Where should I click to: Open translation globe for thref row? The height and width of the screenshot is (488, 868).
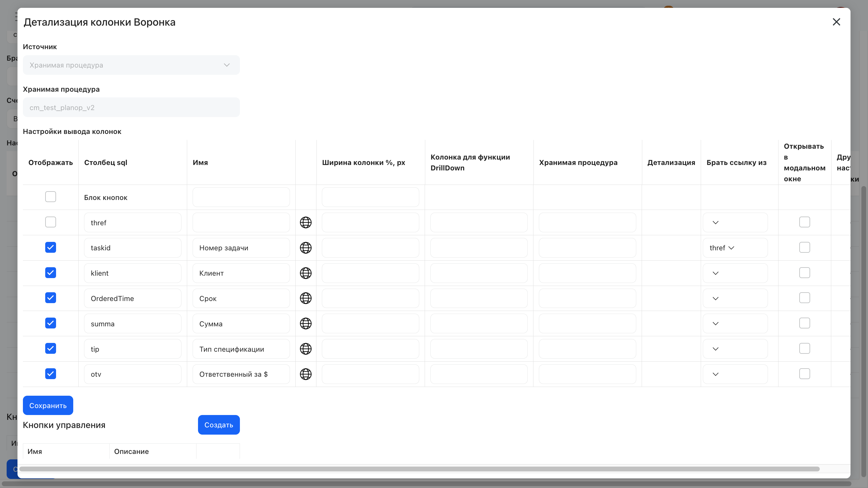coord(306,223)
